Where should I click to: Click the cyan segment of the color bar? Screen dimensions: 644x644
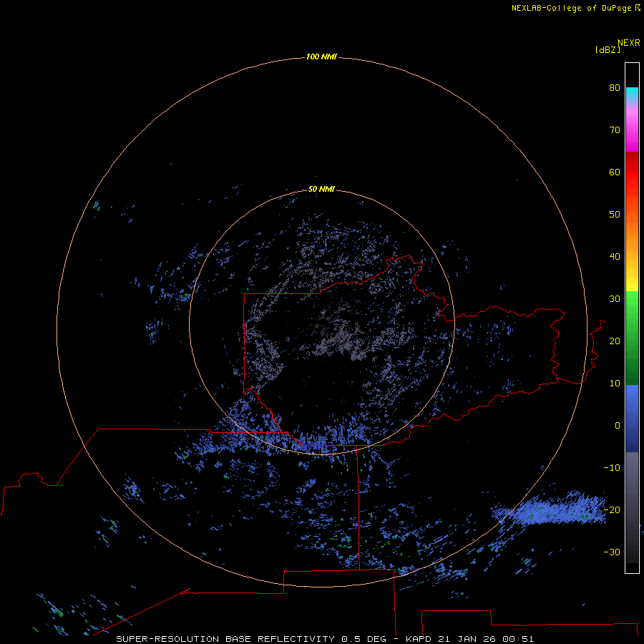tap(632, 92)
